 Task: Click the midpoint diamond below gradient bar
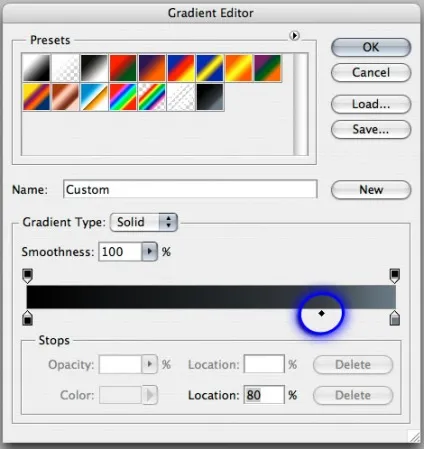pos(321,313)
